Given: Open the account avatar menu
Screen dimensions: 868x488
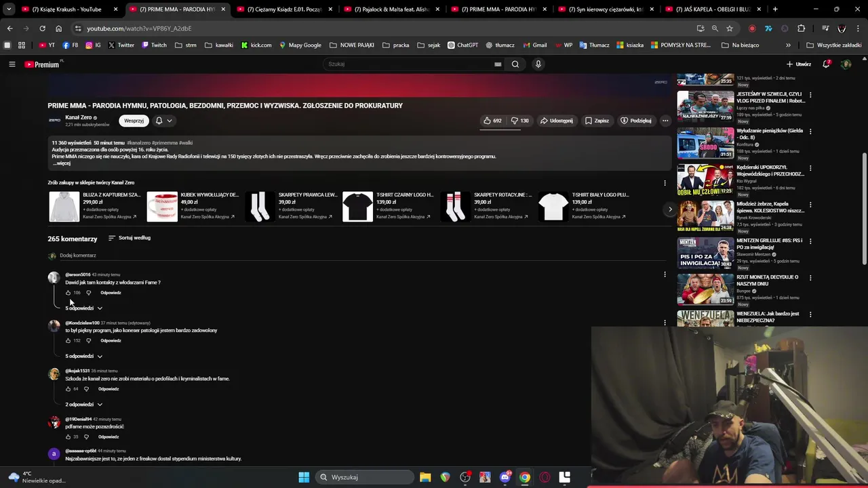Looking at the screenshot, I should [x=846, y=64].
